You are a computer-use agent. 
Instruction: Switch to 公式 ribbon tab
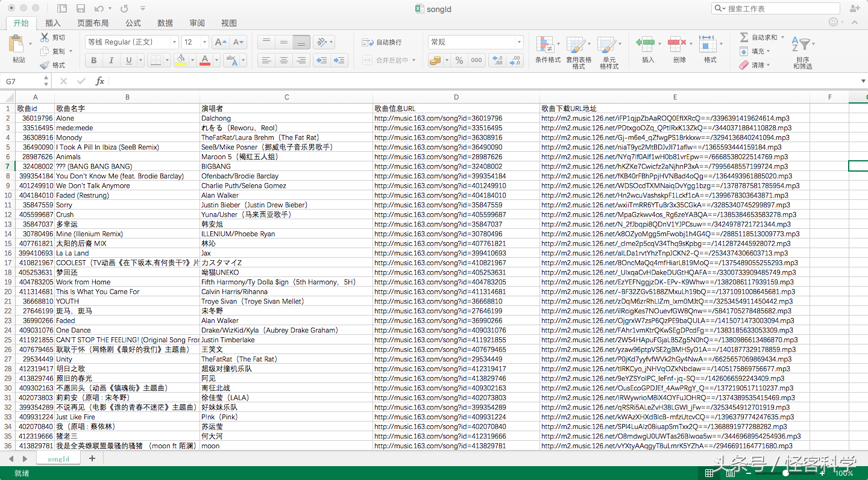[133, 23]
